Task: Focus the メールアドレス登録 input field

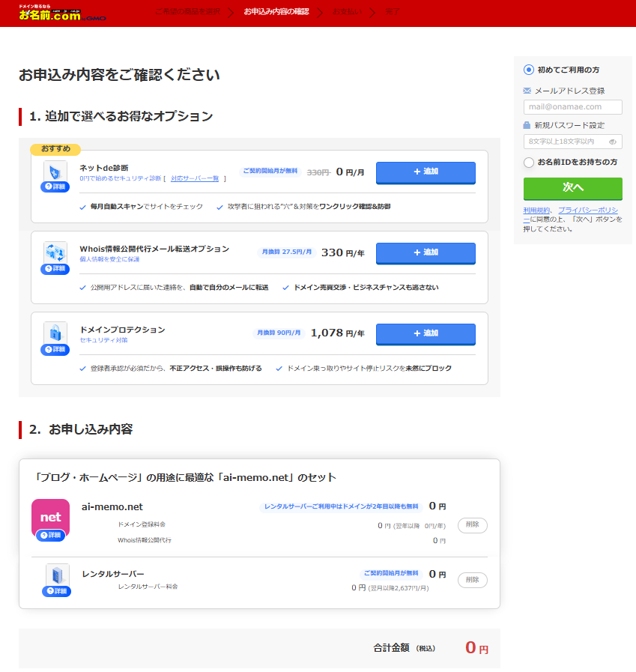Action: 572,107
